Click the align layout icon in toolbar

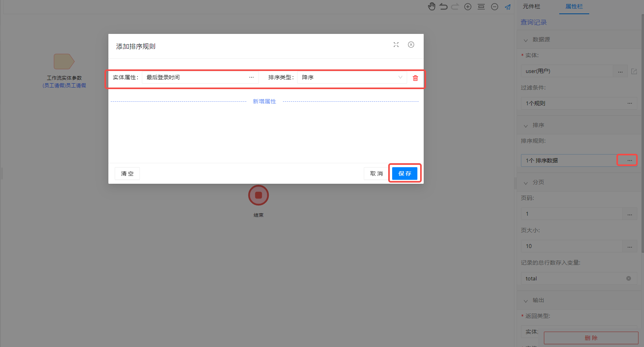tap(481, 7)
